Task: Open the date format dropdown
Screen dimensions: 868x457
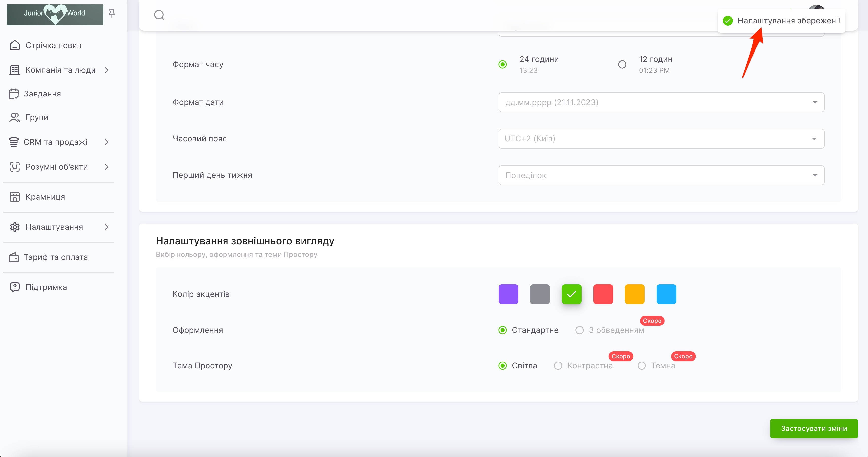Action: point(661,102)
